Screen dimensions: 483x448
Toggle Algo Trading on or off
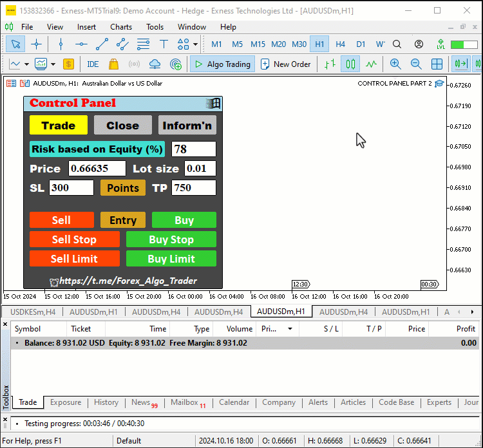click(x=222, y=64)
